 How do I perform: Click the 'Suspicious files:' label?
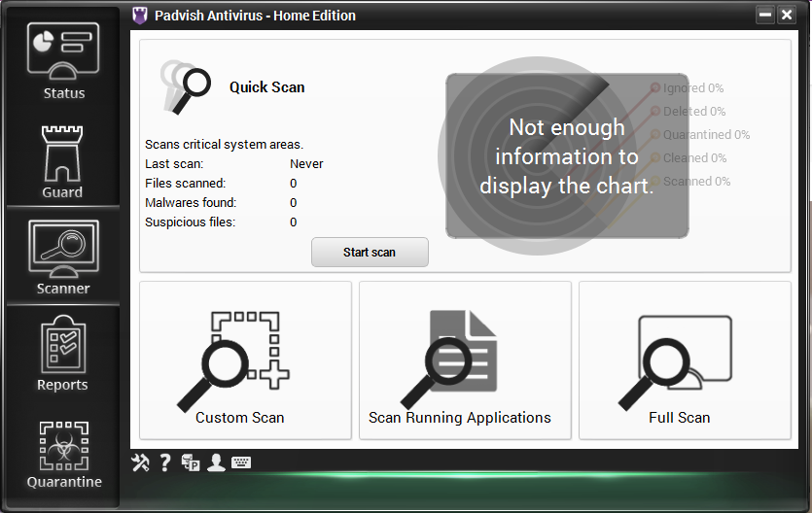(190, 222)
